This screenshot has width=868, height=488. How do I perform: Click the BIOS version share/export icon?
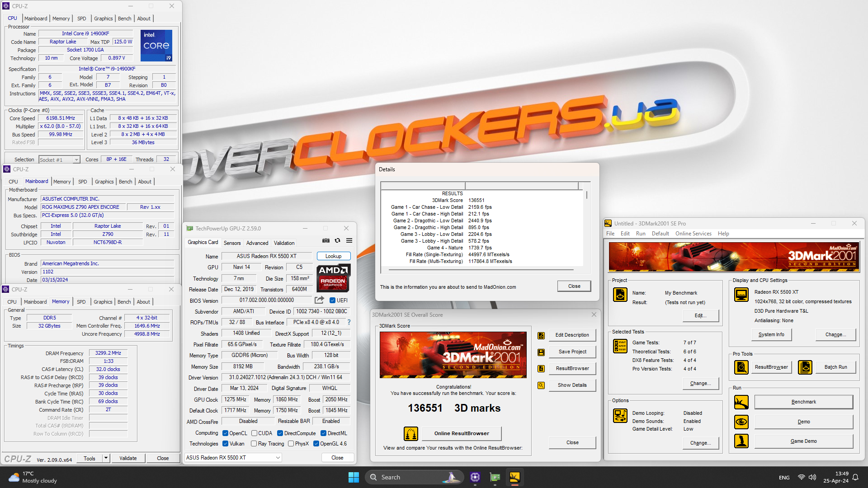pyautogui.click(x=319, y=300)
